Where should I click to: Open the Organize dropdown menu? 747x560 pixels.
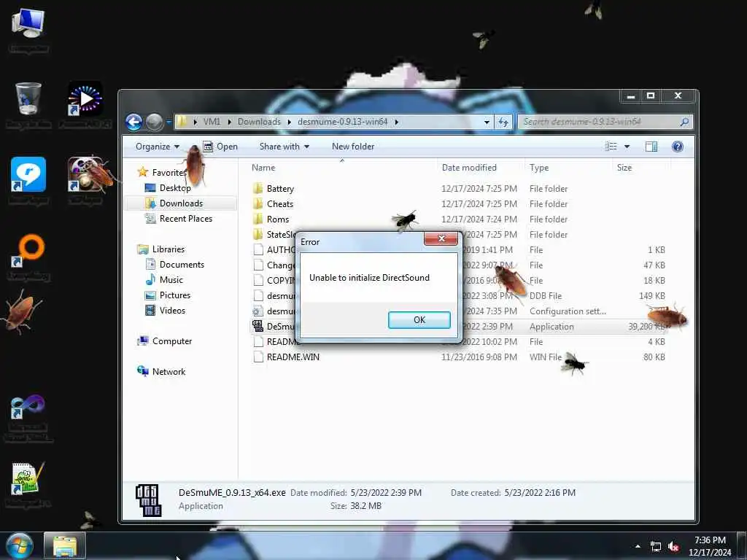point(158,147)
